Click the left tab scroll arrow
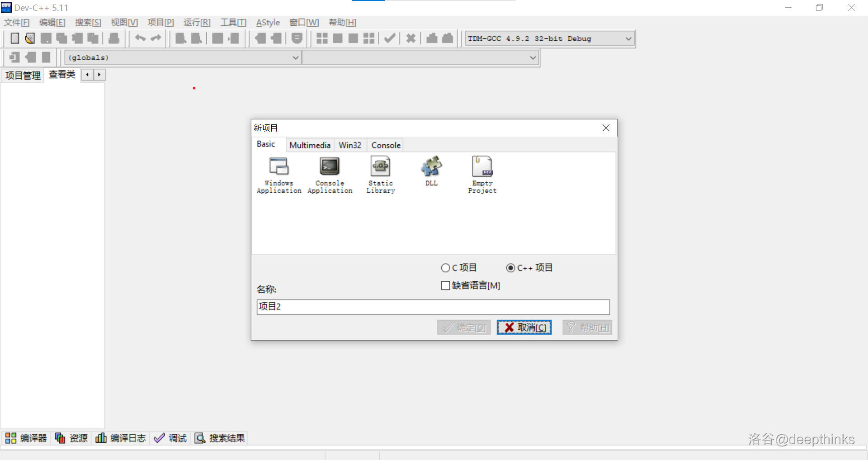 coord(87,75)
